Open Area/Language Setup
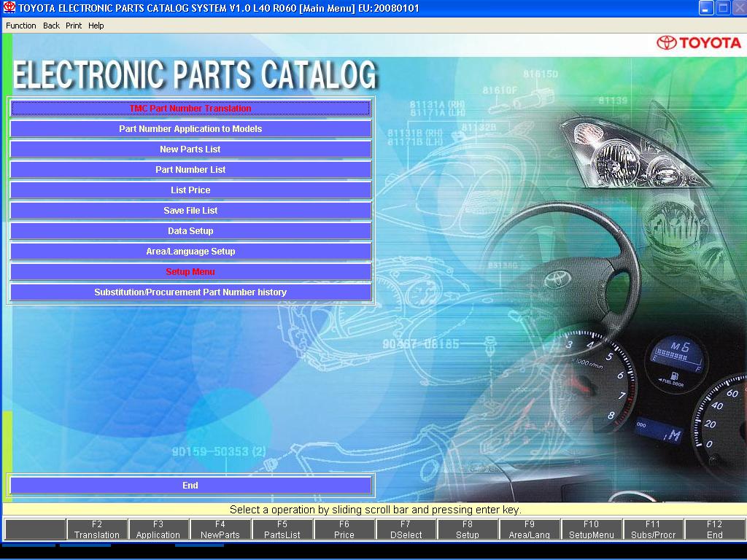 (190, 252)
